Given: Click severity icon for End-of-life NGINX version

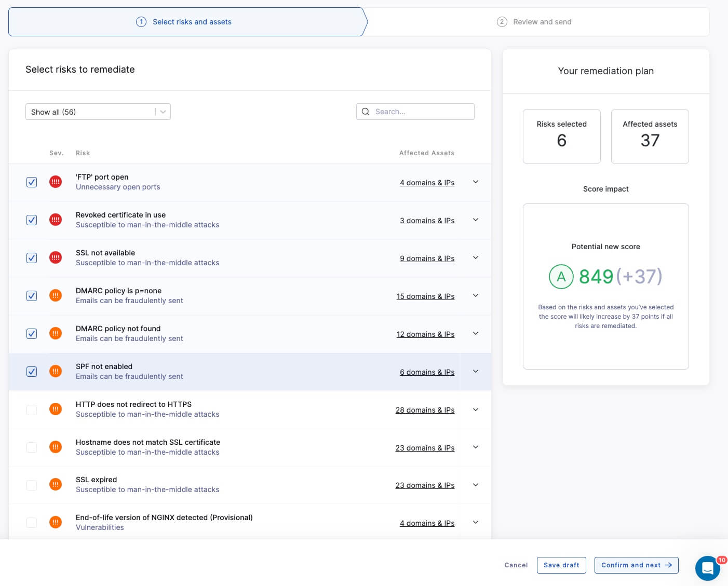Looking at the screenshot, I should pos(56,522).
